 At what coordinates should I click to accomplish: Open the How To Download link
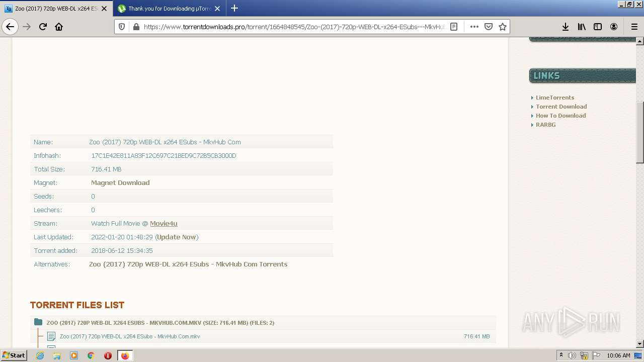tap(560, 116)
